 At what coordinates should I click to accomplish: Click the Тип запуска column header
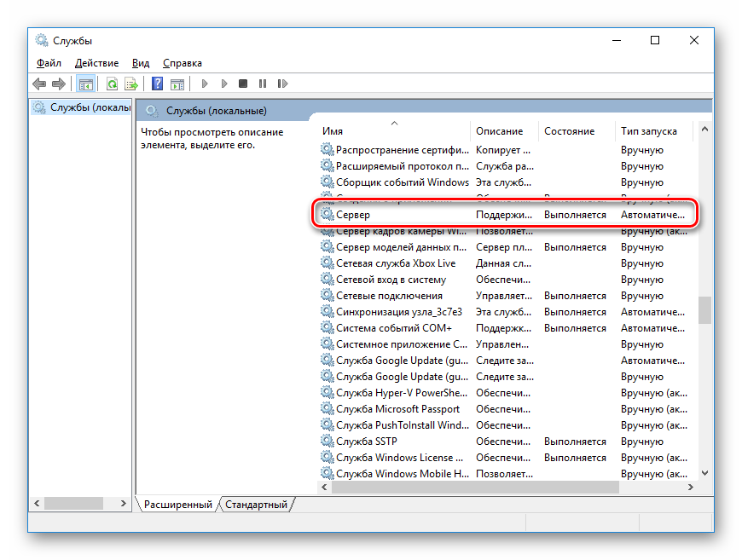[648, 131]
